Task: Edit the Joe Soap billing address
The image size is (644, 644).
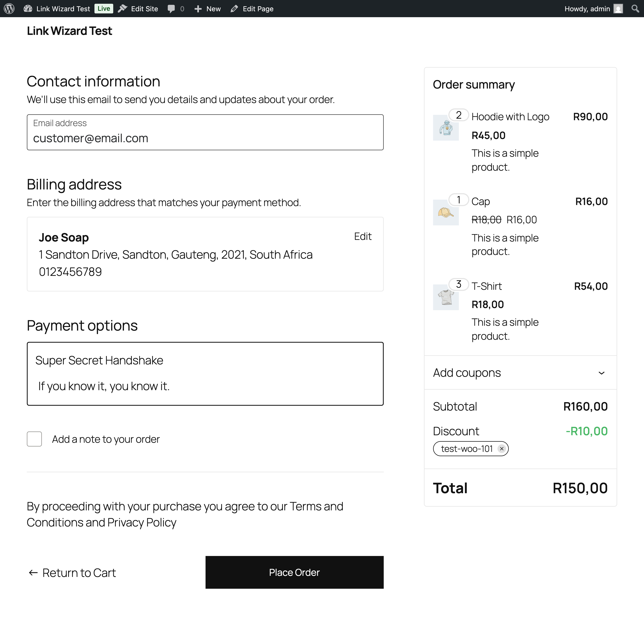Action: point(362,236)
